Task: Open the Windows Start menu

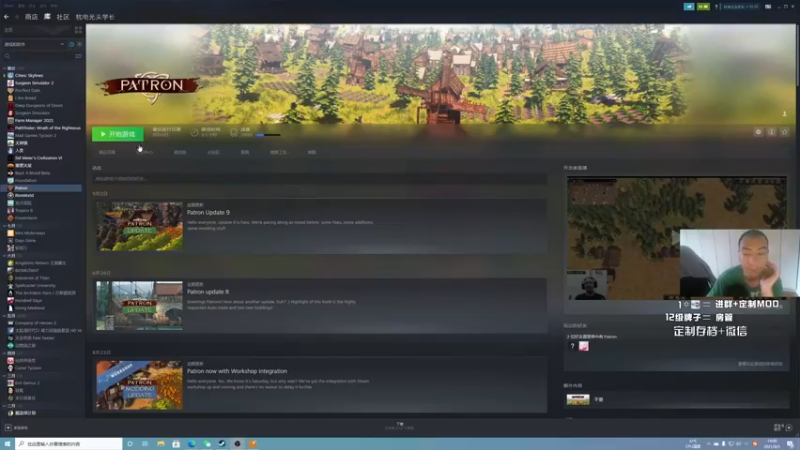Action: (7, 444)
